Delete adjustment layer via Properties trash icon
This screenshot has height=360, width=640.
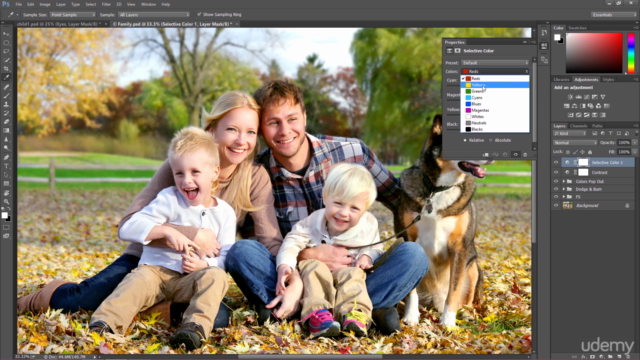[525, 155]
